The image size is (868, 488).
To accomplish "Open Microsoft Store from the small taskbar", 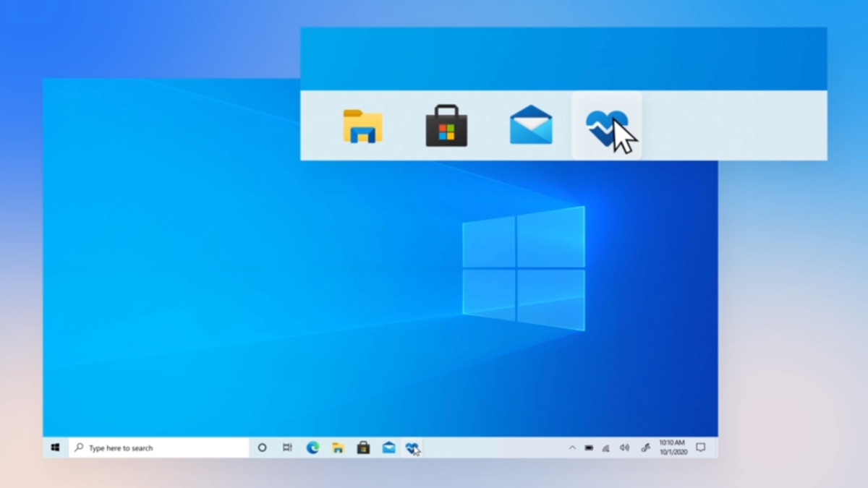I will [x=363, y=448].
